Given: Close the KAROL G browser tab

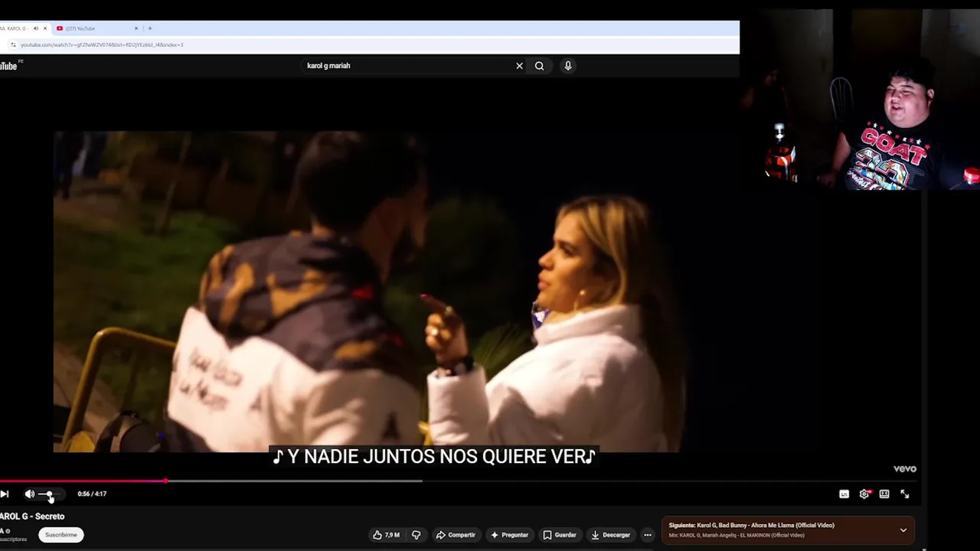Looking at the screenshot, I should click(44, 28).
